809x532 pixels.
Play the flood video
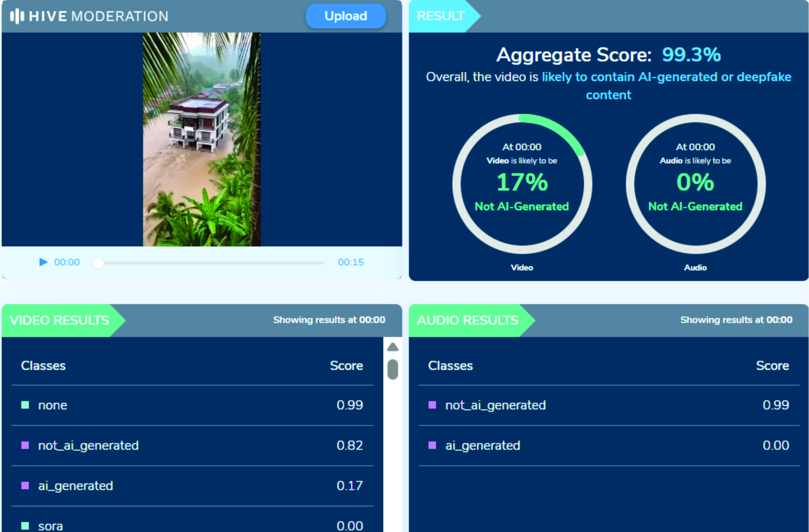pyautogui.click(x=43, y=262)
